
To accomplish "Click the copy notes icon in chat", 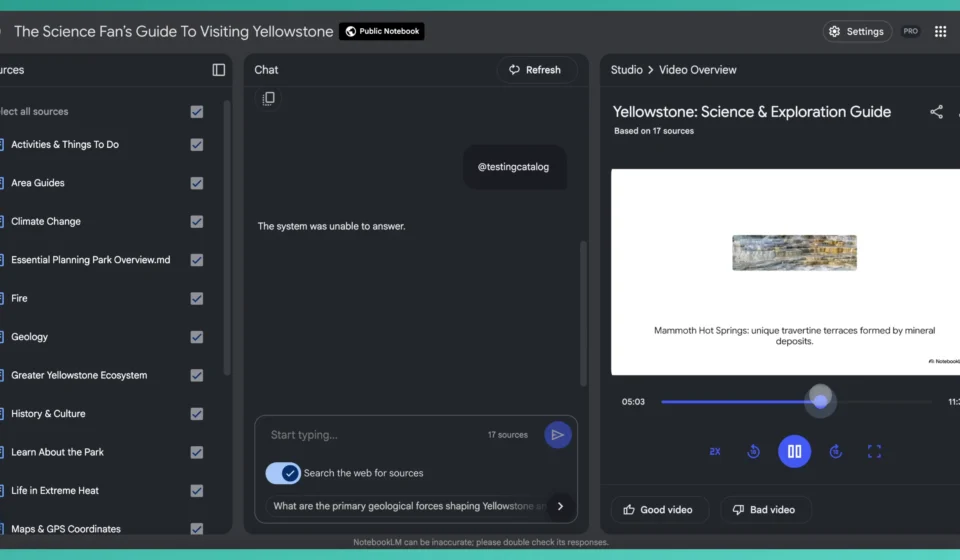I will (x=268, y=99).
